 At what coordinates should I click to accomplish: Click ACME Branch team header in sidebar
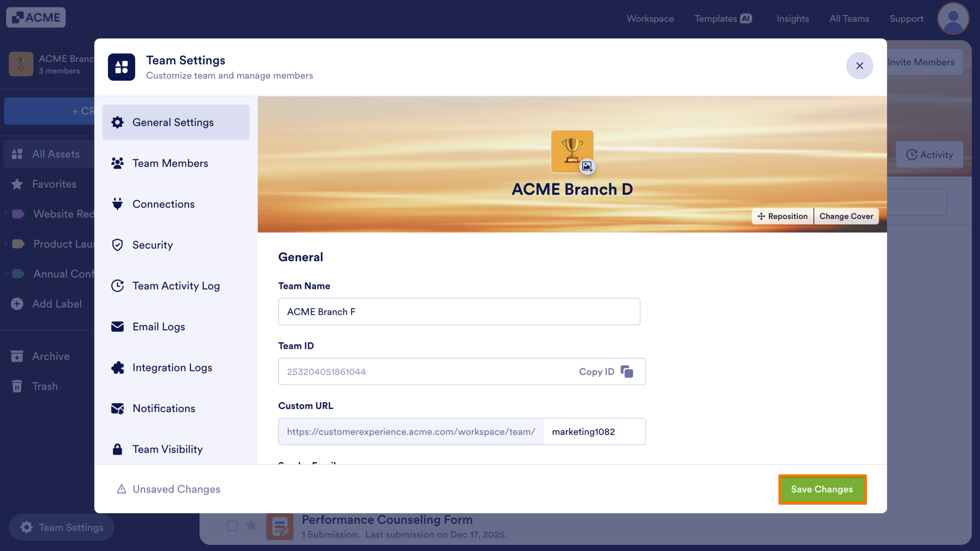click(x=51, y=64)
